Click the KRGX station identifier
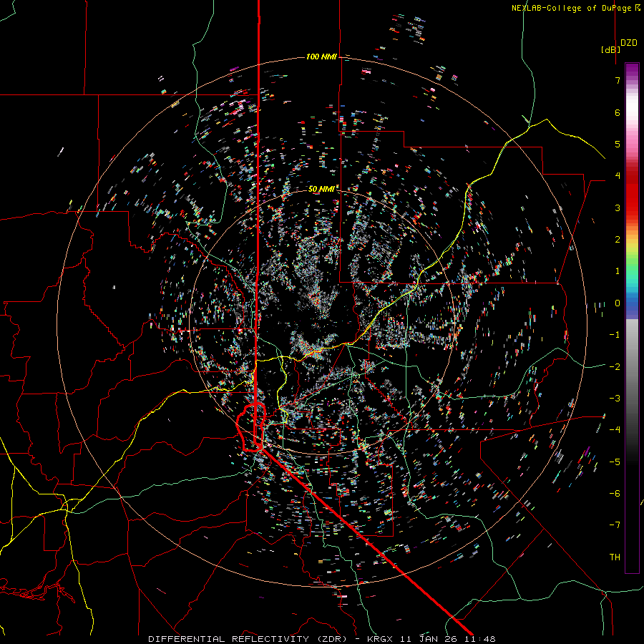This screenshot has height=644, width=644. click(381, 639)
